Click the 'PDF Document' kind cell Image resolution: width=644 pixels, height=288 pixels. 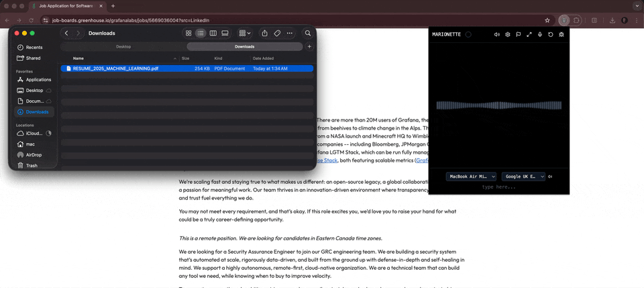tap(229, 68)
